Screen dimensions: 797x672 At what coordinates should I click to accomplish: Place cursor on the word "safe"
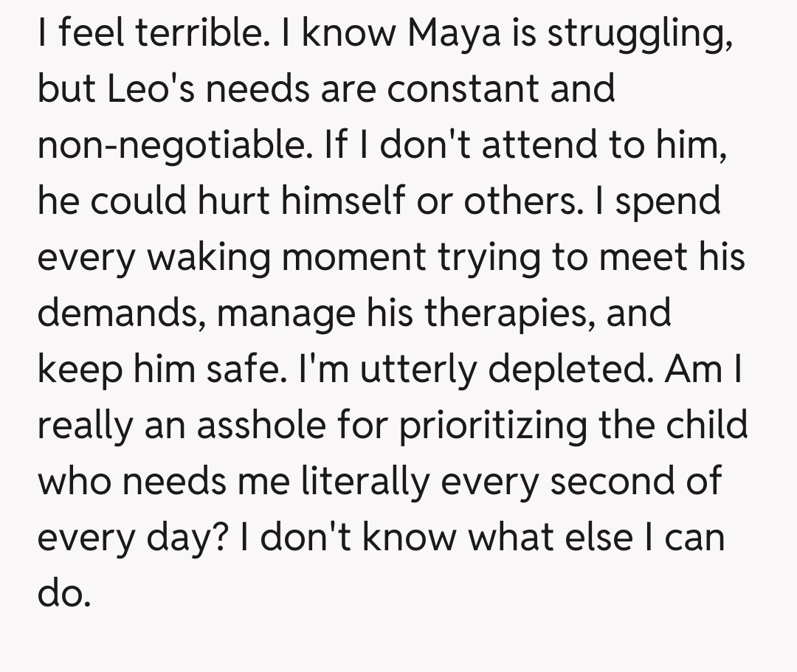pos(245,369)
